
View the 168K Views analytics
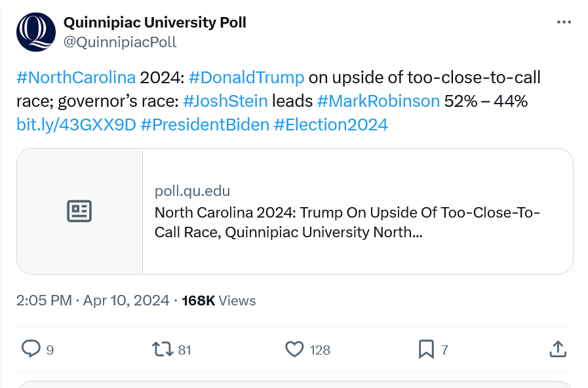pos(219,301)
